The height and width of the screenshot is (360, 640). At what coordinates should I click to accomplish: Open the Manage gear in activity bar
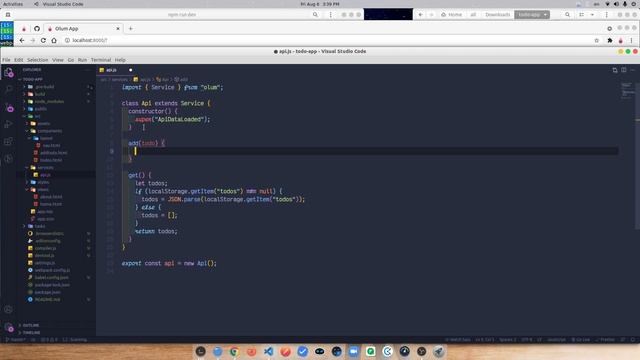[x=9, y=327]
